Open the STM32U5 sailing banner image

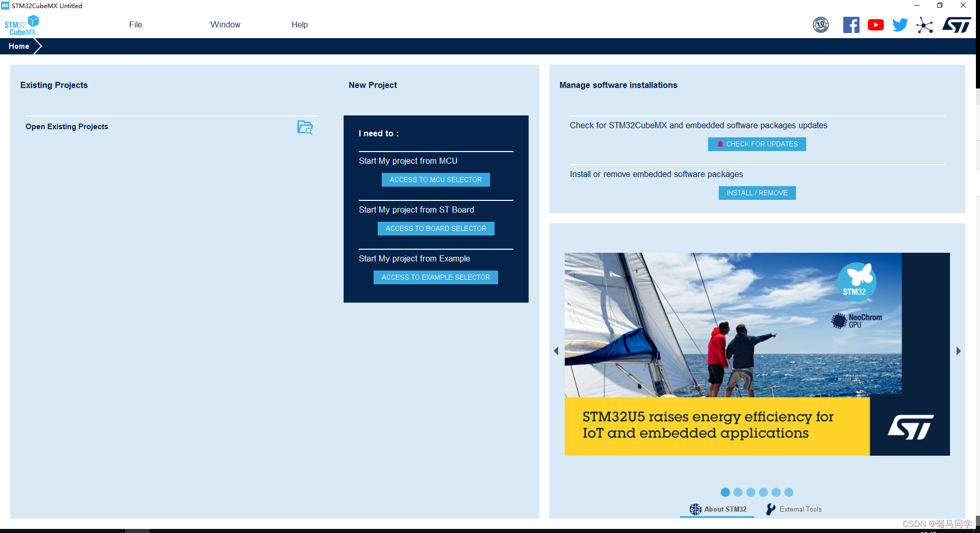point(757,354)
